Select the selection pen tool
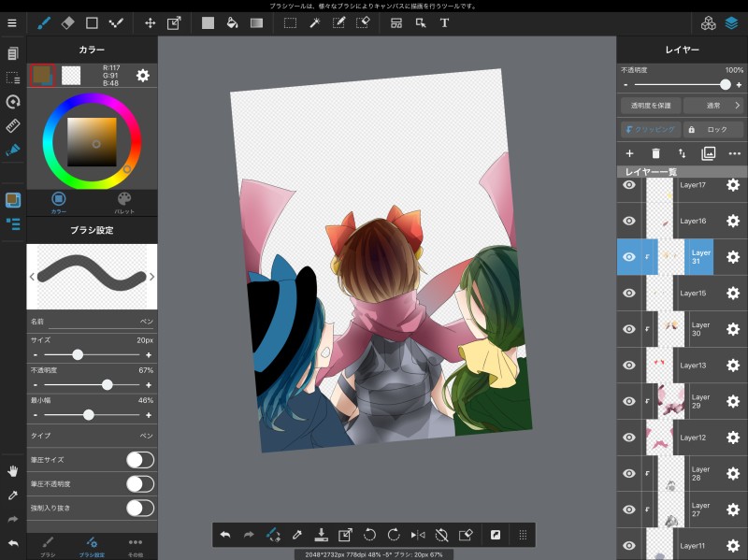 coord(338,22)
